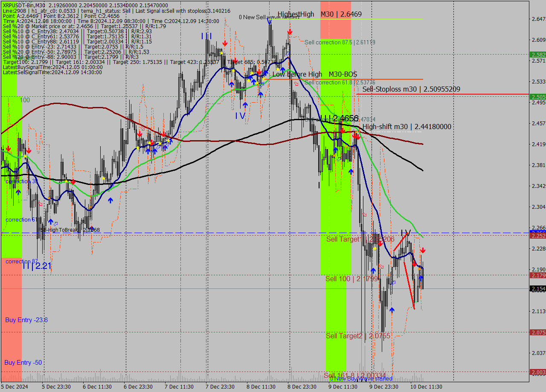Click the '8 Dec 23:30' time axis label
Viewport: 546px width, 392px height.
coord(302,387)
